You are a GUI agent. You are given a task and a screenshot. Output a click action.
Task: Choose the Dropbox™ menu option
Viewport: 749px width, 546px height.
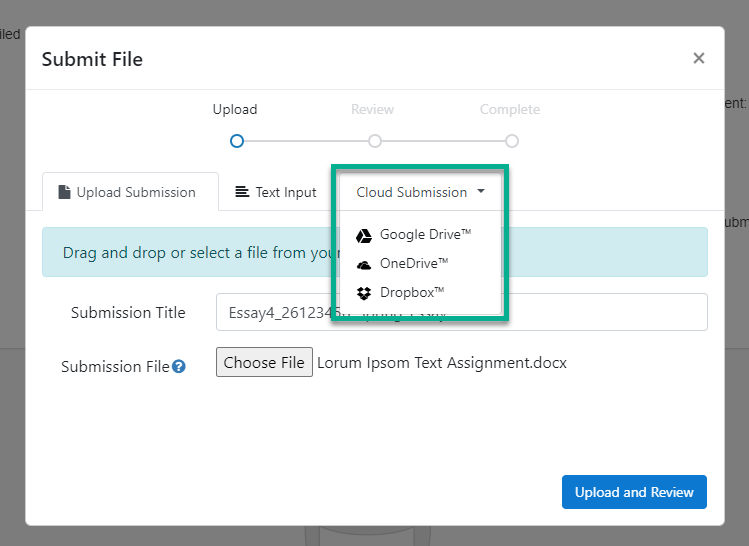tap(412, 293)
